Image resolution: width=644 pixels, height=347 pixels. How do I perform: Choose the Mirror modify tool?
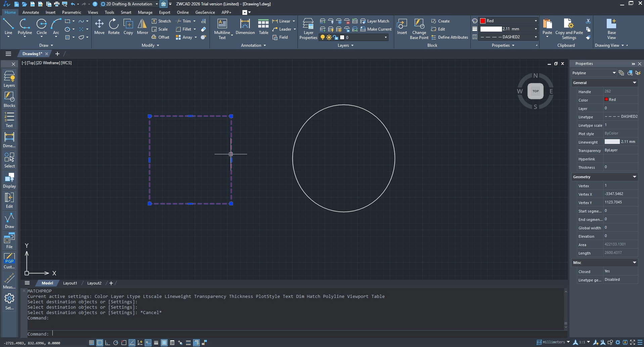coord(142,26)
